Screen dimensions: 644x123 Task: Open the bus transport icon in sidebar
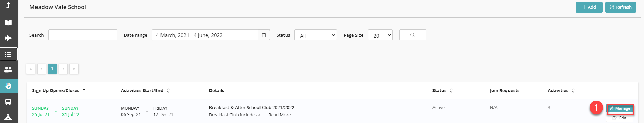(x=8, y=102)
